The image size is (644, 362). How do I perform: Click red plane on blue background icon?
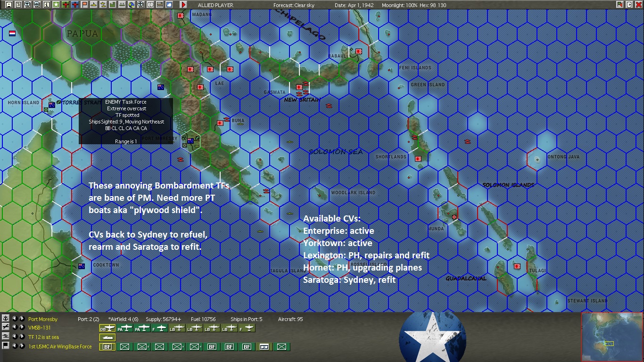pyautogui.click(x=75, y=5)
